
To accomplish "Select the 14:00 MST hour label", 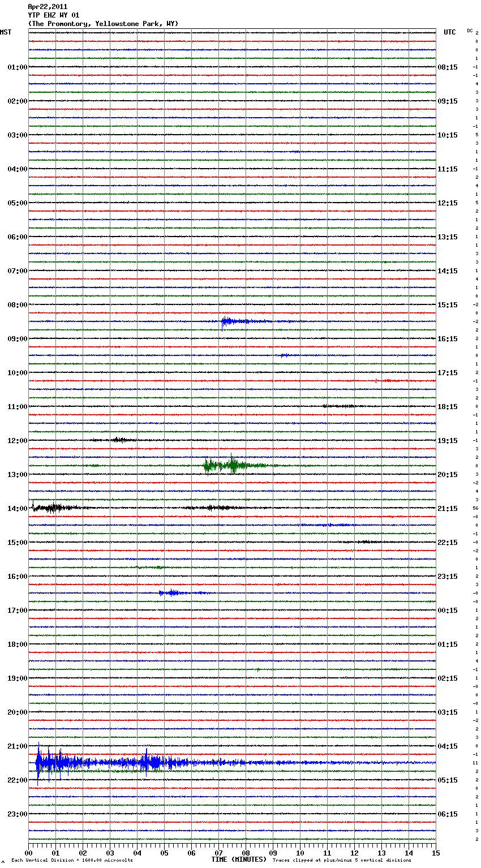I will tap(18, 509).
